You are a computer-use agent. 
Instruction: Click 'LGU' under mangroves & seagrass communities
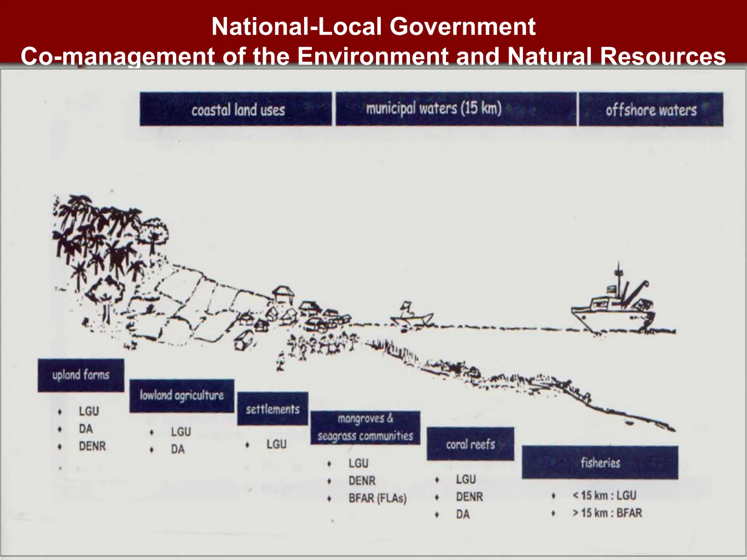click(359, 463)
